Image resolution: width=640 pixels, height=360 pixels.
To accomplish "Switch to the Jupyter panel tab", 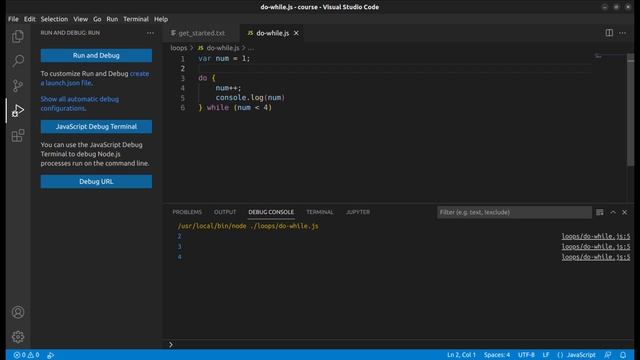I will [358, 212].
